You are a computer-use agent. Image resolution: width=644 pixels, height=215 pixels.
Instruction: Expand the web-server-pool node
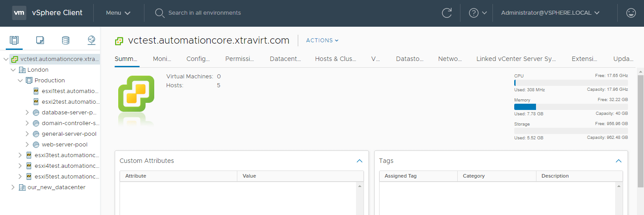tap(27, 145)
